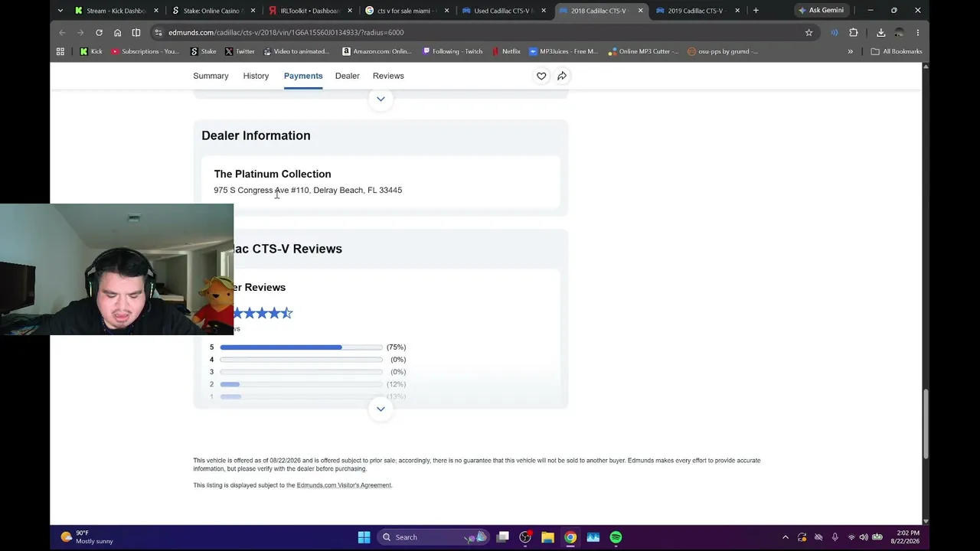The width and height of the screenshot is (980, 551).
Task: Bookmark this page with the star icon
Action: 808,32
